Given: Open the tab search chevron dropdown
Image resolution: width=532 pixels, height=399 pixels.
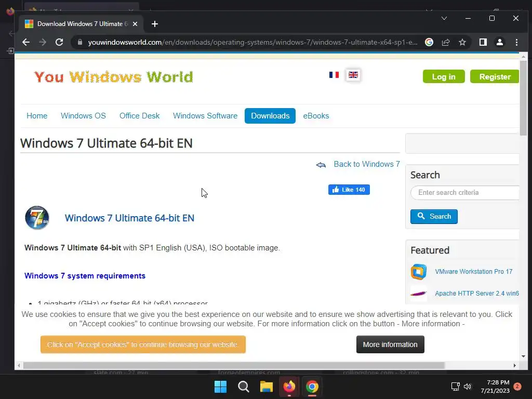Looking at the screenshot, I should pyautogui.click(x=444, y=18).
